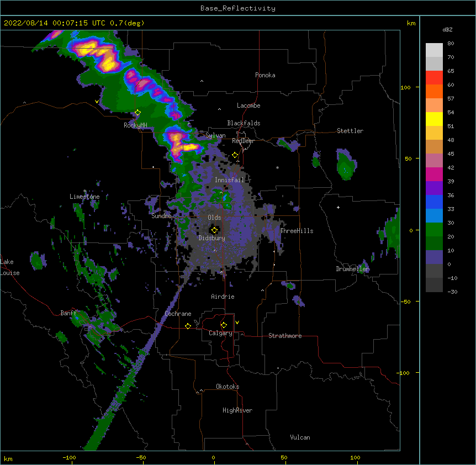Viewport: 476px width, 465px height.
Task: Pick the magenta 39-42 dBZ legend swatch
Action: 434,174
